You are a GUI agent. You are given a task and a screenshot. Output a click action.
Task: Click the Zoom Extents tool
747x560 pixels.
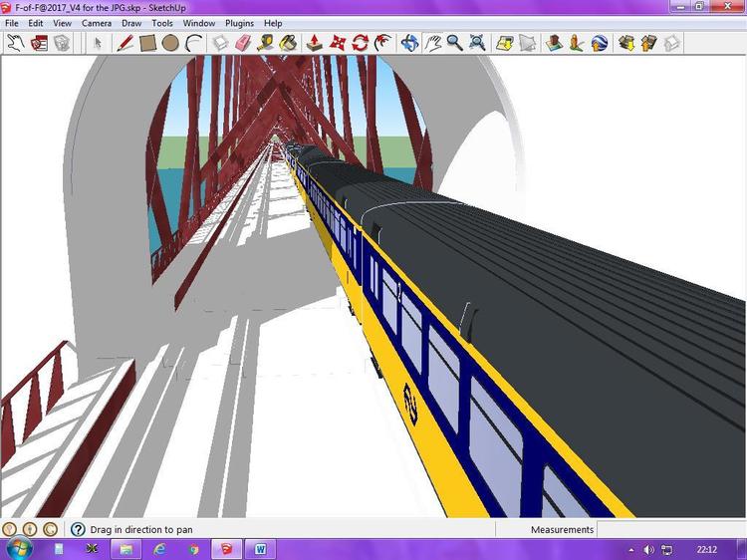pyautogui.click(x=477, y=43)
